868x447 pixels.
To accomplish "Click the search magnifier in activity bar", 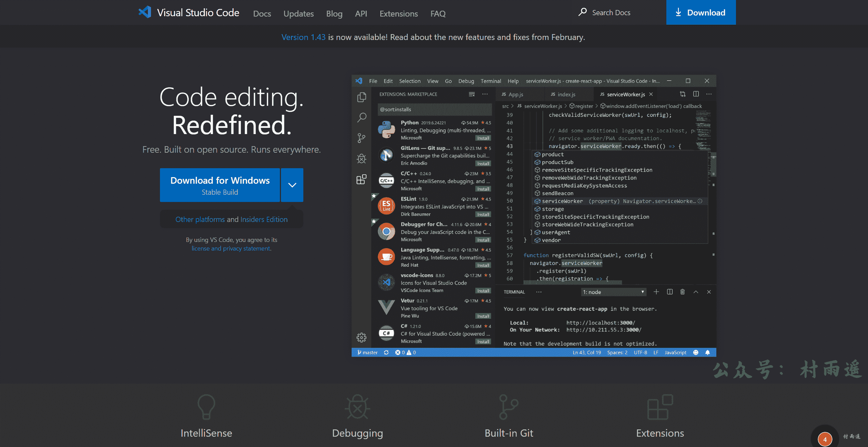I will coord(361,118).
